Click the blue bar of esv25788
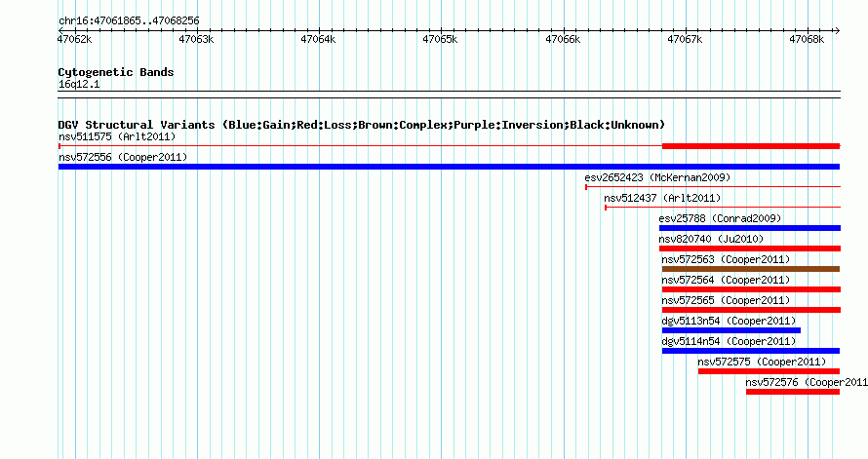868x459 pixels. 750,228
